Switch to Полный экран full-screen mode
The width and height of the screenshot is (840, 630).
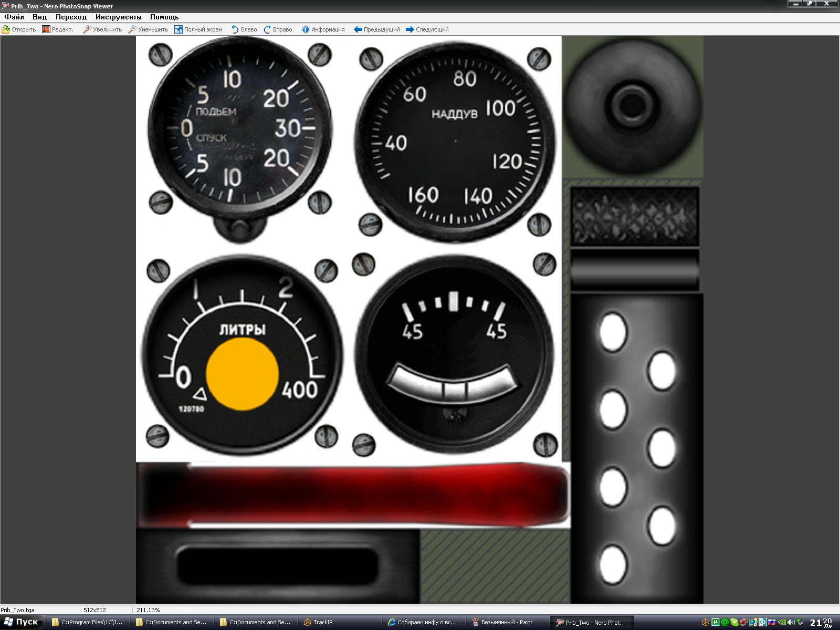point(198,29)
